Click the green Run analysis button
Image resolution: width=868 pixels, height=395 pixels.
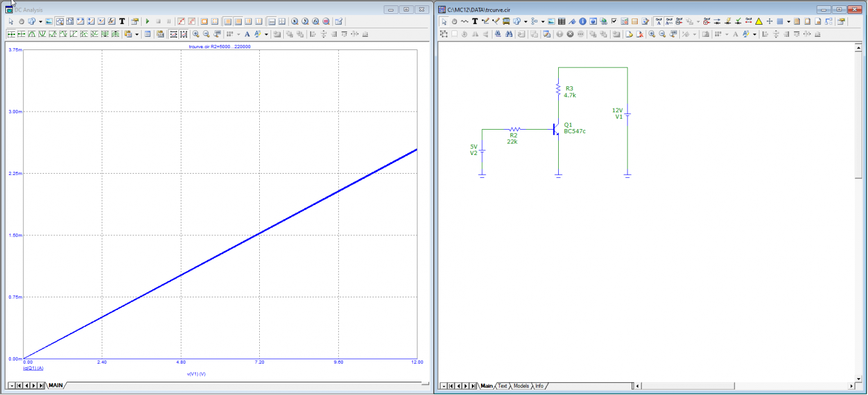pyautogui.click(x=148, y=21)
